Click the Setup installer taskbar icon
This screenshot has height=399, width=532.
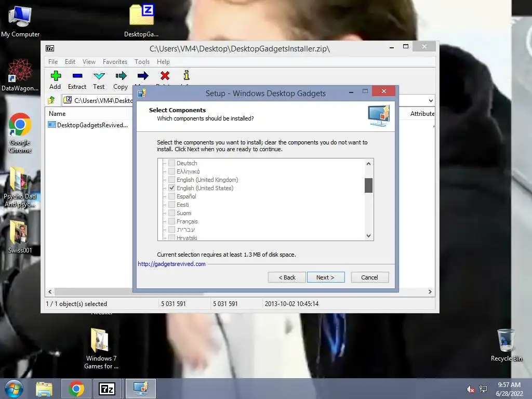click(140, 389)
